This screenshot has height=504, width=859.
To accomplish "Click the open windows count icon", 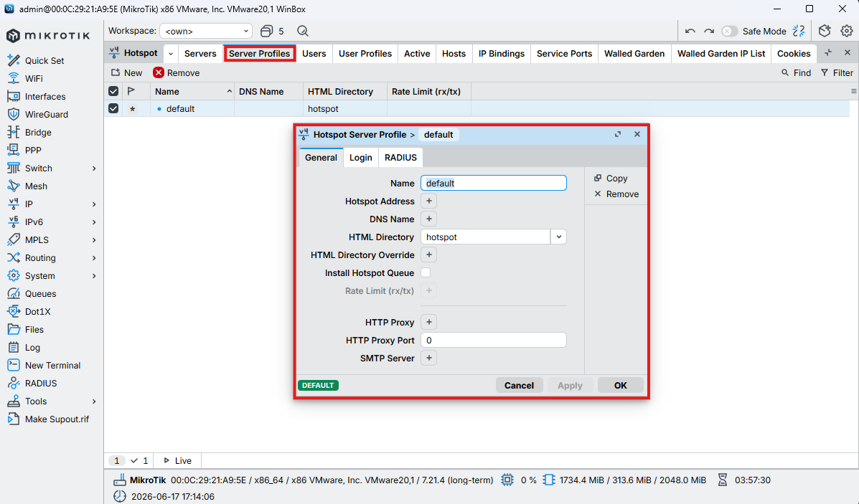I will 266,32.
